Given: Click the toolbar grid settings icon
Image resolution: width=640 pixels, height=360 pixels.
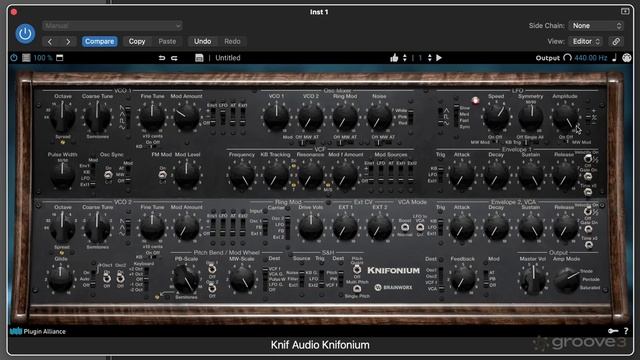Looking at the screenshot, I should [26, 58].
